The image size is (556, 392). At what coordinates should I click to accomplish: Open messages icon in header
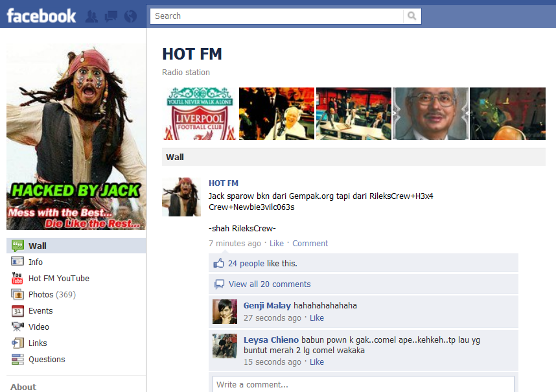pyautogui.click(x=111, y=16)
